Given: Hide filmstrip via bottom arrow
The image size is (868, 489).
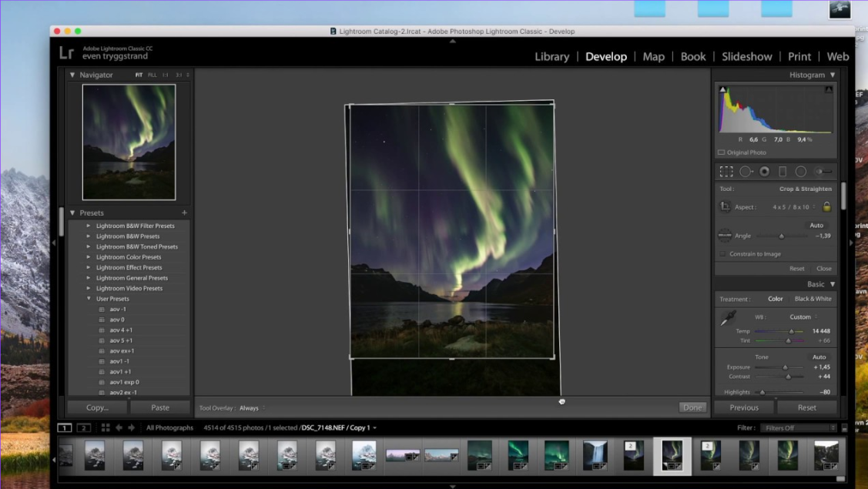Looking at the screenshot, I should click(452, 486).
